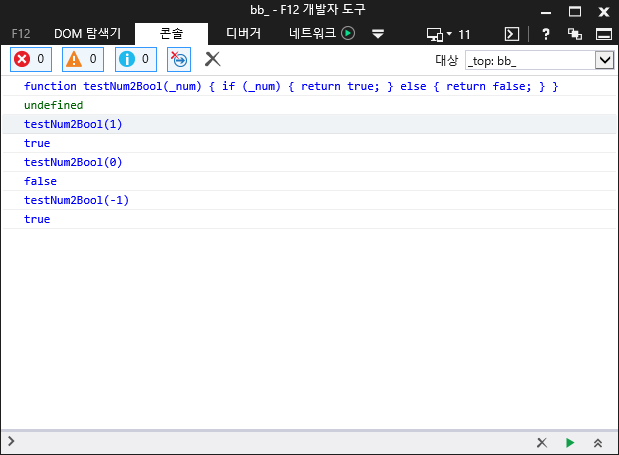This screenshot has height=455, width=619.
Task: Click the dock panel icon at top right
Action: tap(603, 33)
